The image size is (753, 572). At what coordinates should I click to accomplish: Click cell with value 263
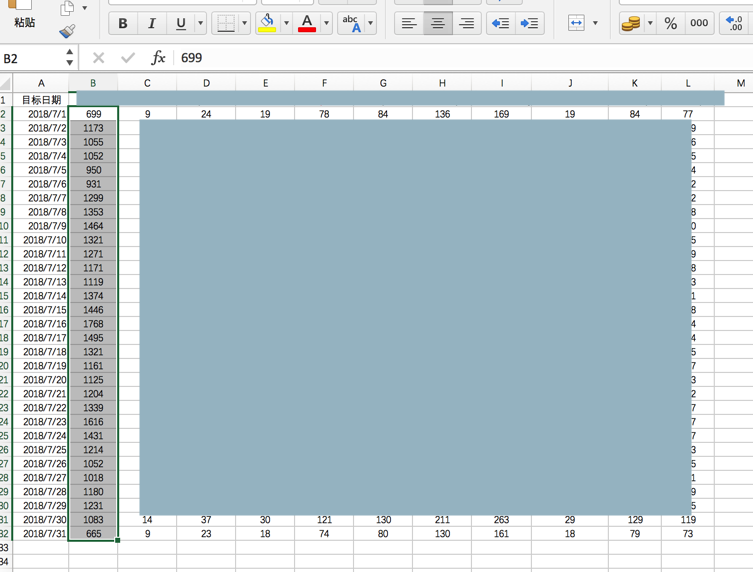tap(501, 520)
